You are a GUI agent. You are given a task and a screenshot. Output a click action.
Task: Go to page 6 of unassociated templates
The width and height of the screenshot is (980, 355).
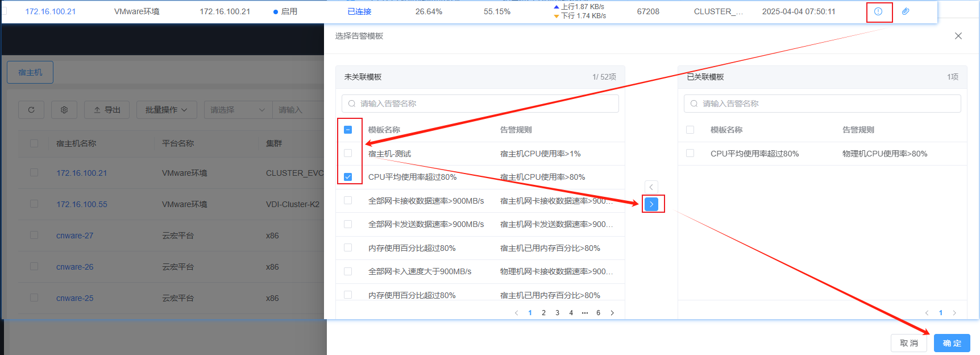[x=598, y=313]
